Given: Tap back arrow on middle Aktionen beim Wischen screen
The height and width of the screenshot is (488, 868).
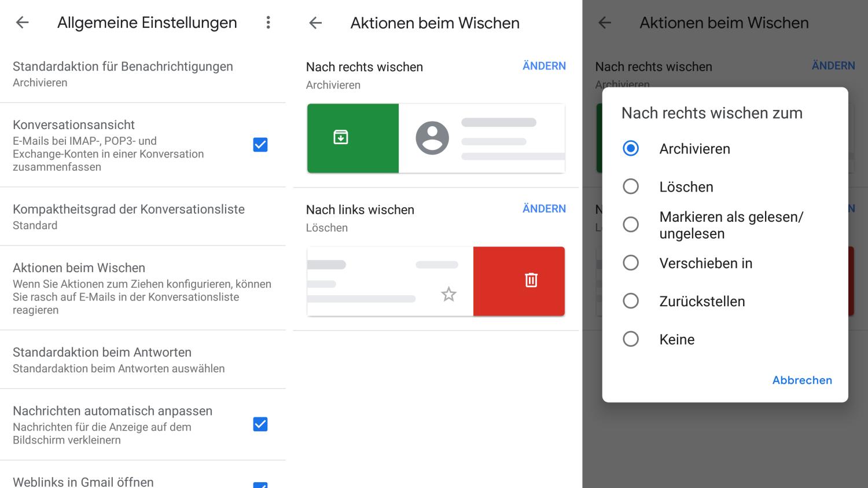Looking at the screenshot, I should coord(315,23).
